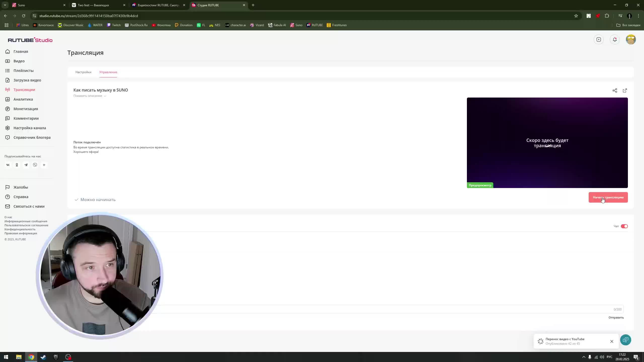Select the Управление tab

tap(108, 72)
